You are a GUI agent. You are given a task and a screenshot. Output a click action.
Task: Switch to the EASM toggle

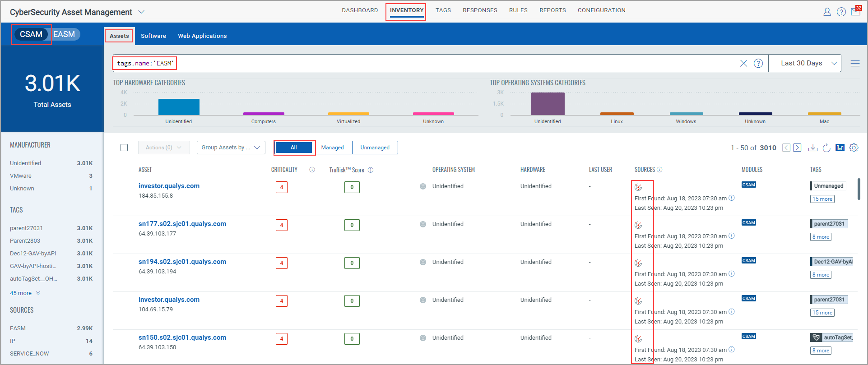tap(64, 34)
